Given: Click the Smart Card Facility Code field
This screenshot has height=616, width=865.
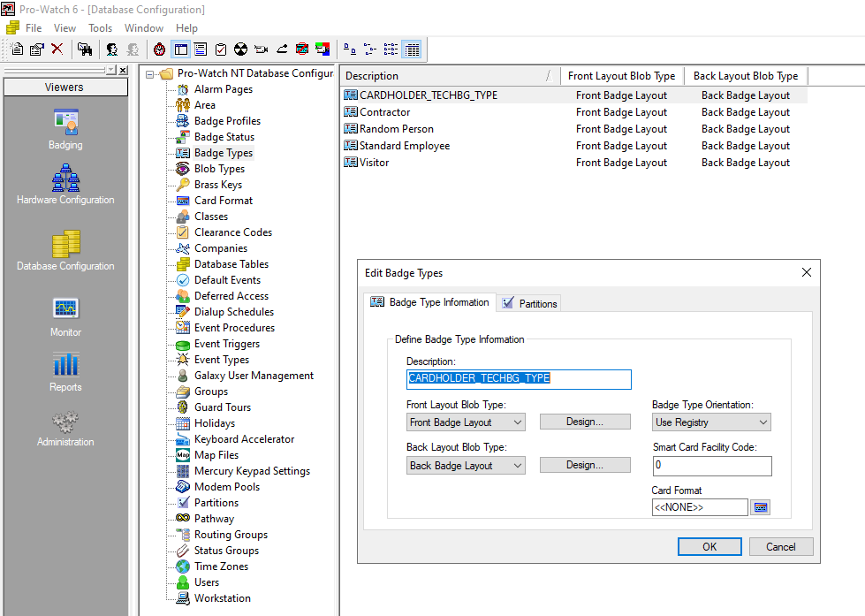Looking at the screenshot, I should [x=711, y=466].
